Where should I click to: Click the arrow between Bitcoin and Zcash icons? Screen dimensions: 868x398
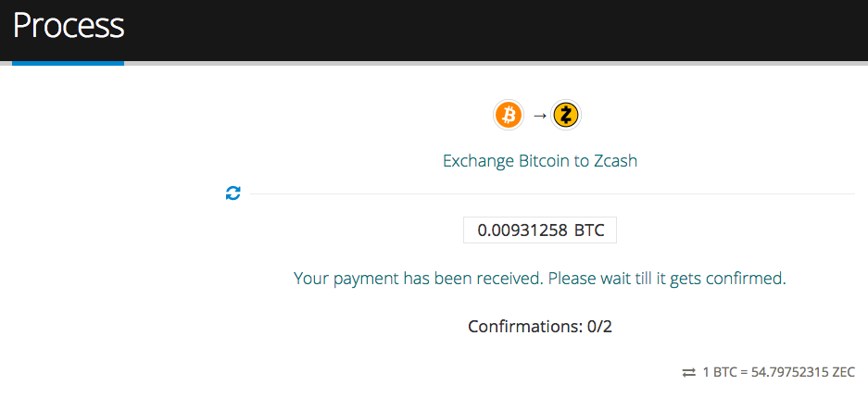(x=539, y=116)
